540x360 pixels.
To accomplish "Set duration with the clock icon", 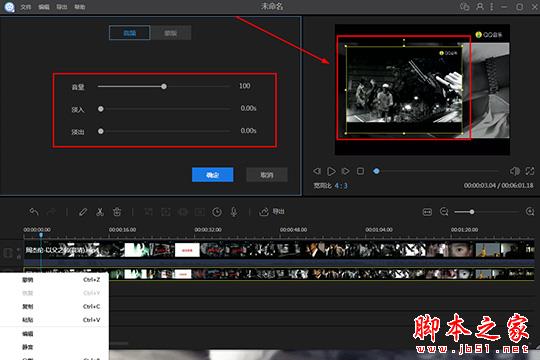I will pos(217,212).
